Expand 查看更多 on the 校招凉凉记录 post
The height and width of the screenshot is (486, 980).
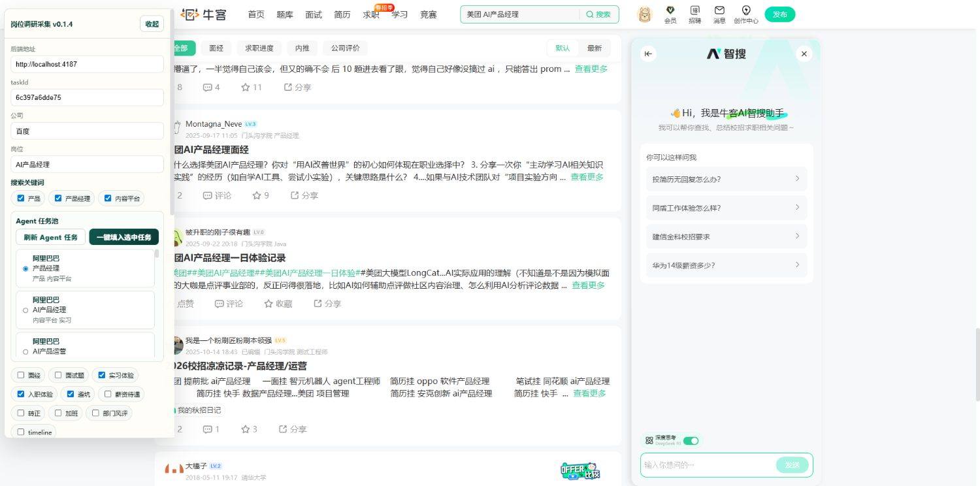pyautogui.click(x=589, y=393)
